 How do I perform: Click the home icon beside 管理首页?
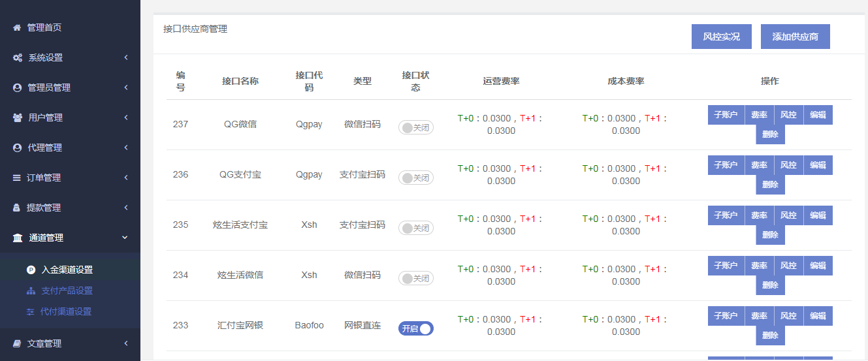click(17, 28)
